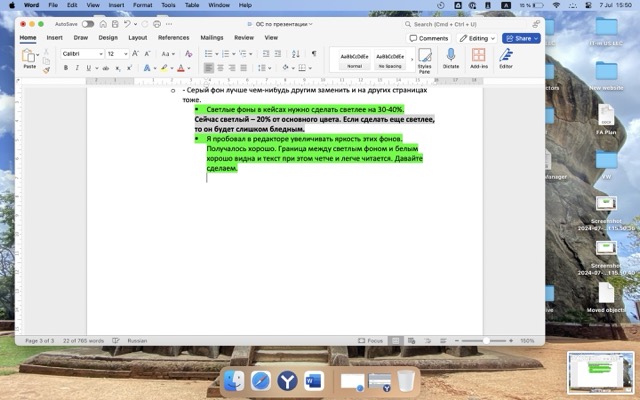This screenshot has height=400, width=640.
Task: Enable Focus mode in the status bar
Action: click(x=372, y=340)
